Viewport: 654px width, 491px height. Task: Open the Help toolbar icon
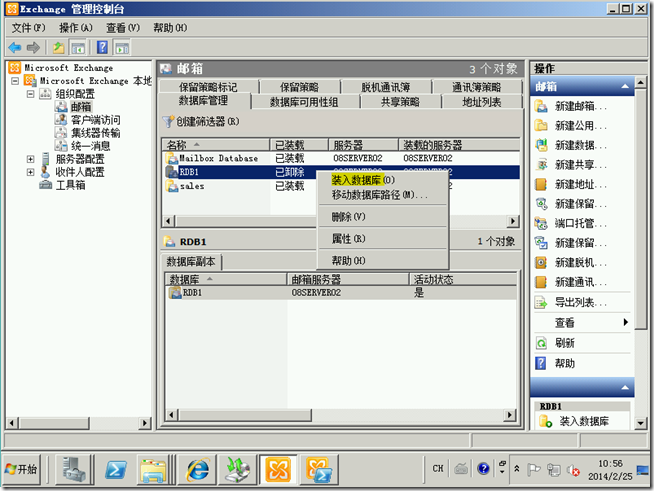(x=102, y=48)
